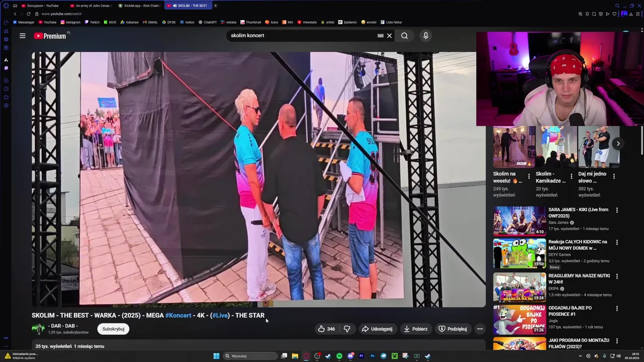Open File Explorer from the taskbar
The height and width of the screenshot is (362, 644).
pyautogui.click(x=295, y=356)
